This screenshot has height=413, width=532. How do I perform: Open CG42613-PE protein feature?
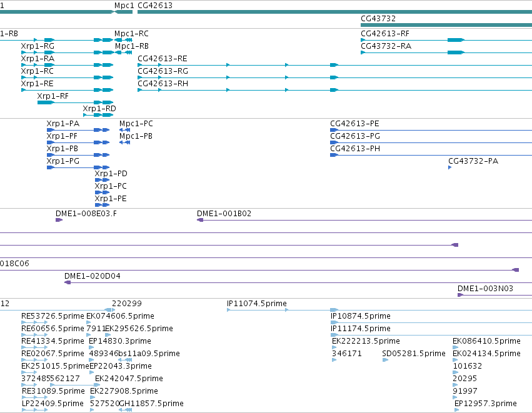pos(354,124)
